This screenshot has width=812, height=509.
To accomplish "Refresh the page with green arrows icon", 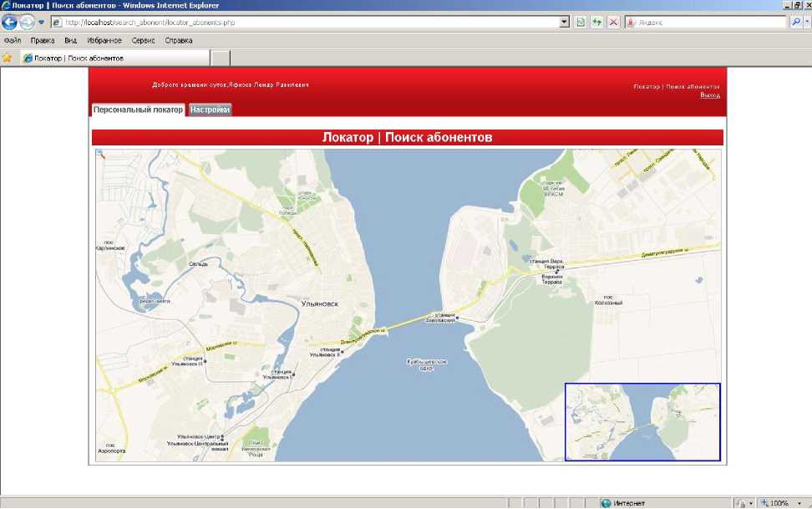I will click(597, 23).
